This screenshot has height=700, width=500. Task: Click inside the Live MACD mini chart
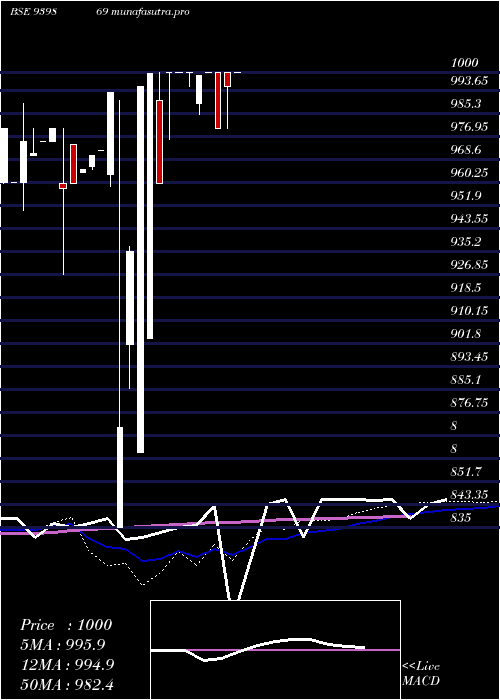click(275, 650)
